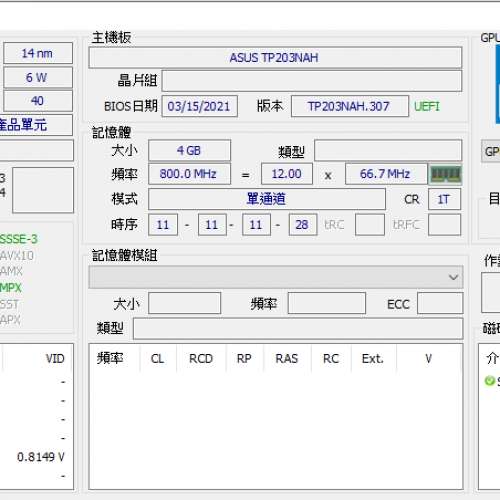The image size is (500, 500).
Task: Select memory frequency 800.0 MHz
Action: coord(189,174)
